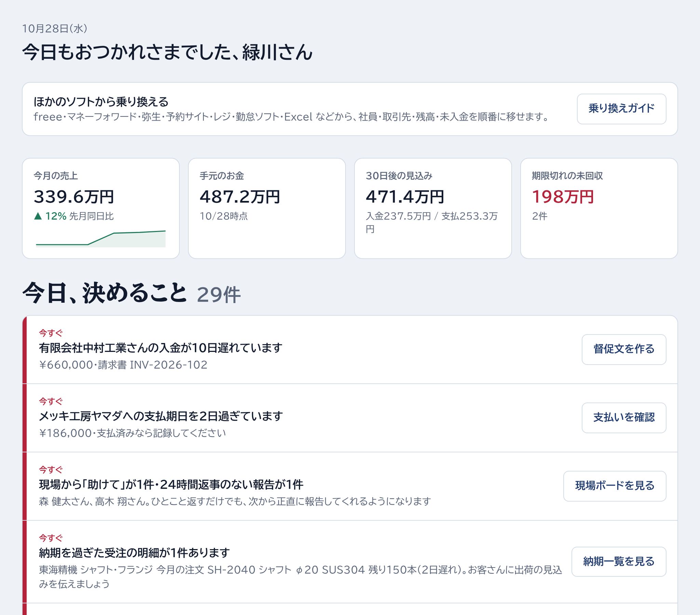Select 納期を過ぎた受注の明細が1件あります title

coord(134,553)
